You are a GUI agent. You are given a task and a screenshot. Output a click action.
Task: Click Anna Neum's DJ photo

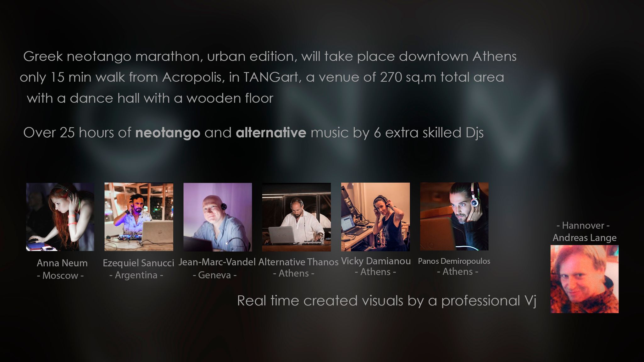click(x=60, y=217)
